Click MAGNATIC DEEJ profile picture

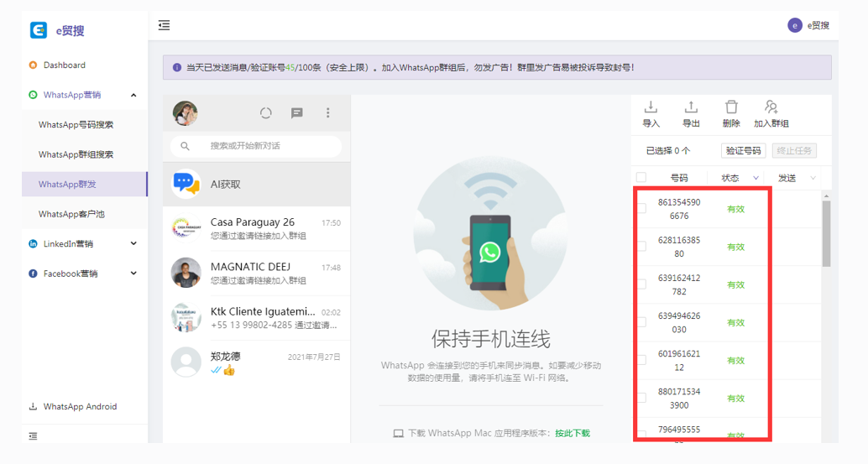(x=186, y=273)
